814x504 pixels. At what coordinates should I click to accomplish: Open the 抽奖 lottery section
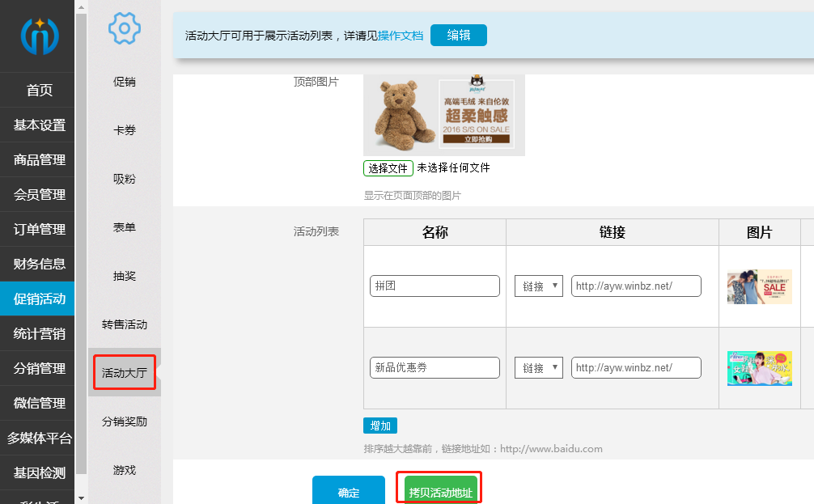[x=123, y=276]
